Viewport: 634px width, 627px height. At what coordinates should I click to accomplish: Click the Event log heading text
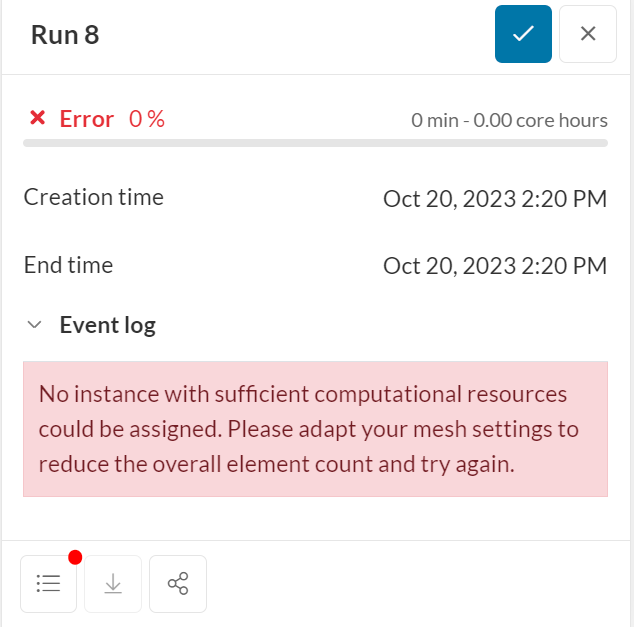coord(107,325)
